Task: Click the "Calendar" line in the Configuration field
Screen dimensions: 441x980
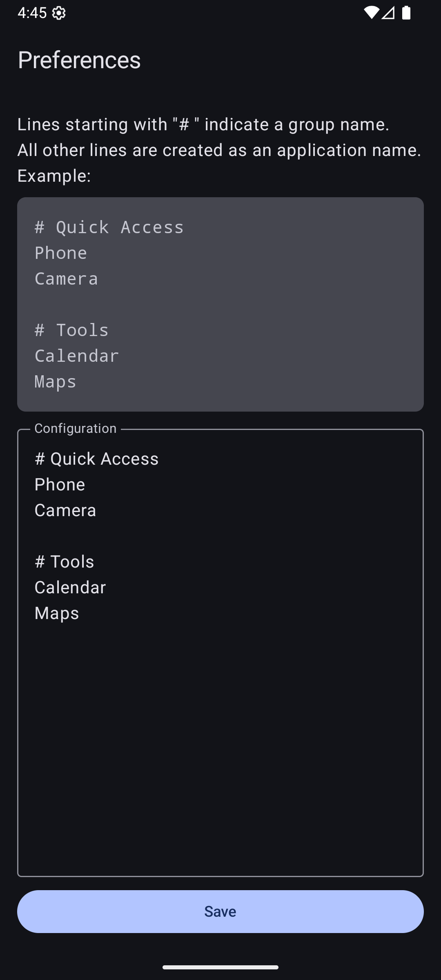Action: point(70,588)
